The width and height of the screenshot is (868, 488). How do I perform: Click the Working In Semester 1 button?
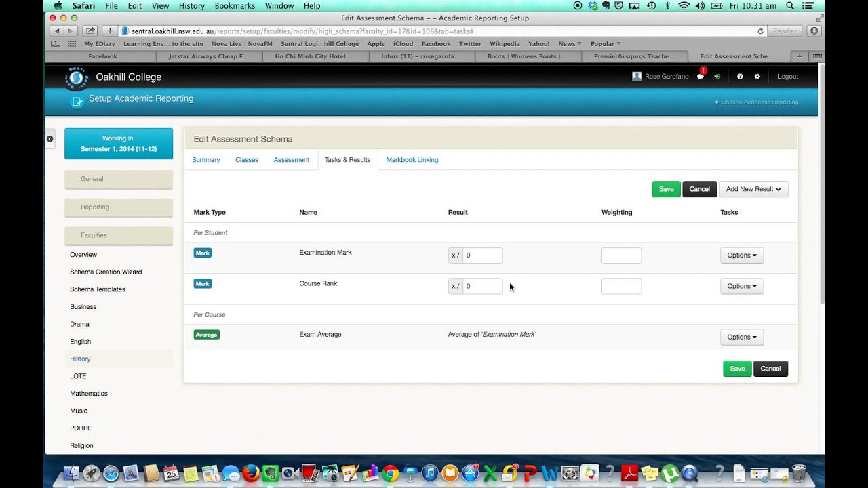(x=119, y=144)
